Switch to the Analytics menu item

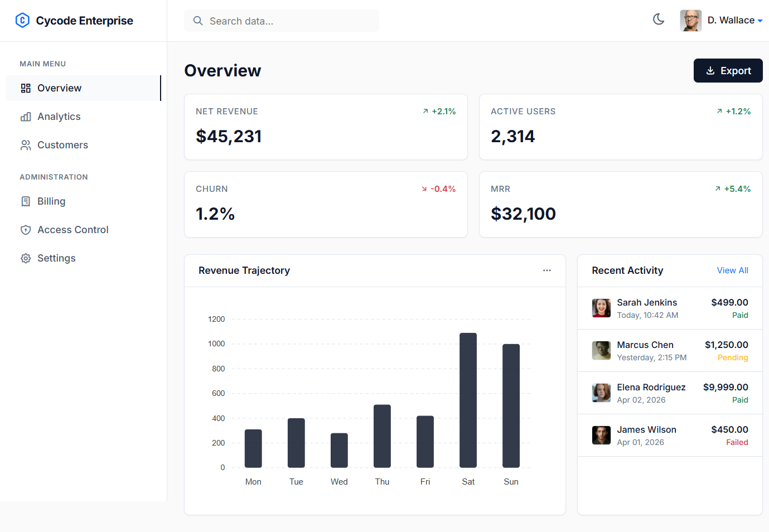coord(59,116)
